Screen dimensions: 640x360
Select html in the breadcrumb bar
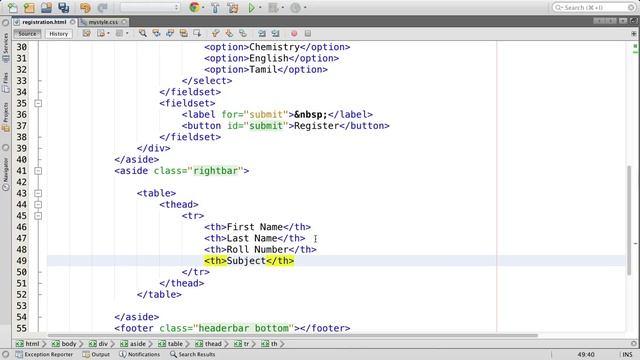click(28, 344)
